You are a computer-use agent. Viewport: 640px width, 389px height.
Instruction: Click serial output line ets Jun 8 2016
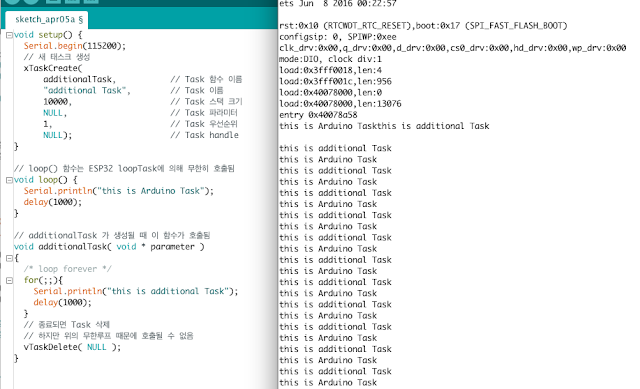tap(338, 4)
